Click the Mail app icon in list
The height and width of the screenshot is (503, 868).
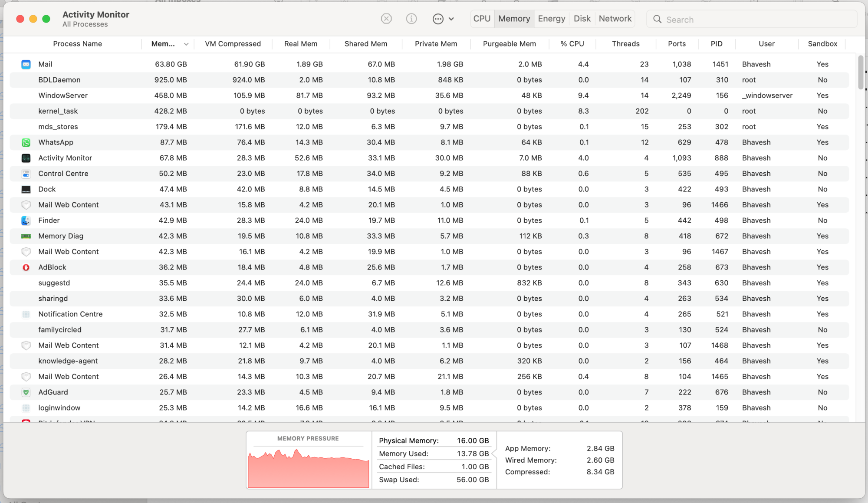[26, 64]
